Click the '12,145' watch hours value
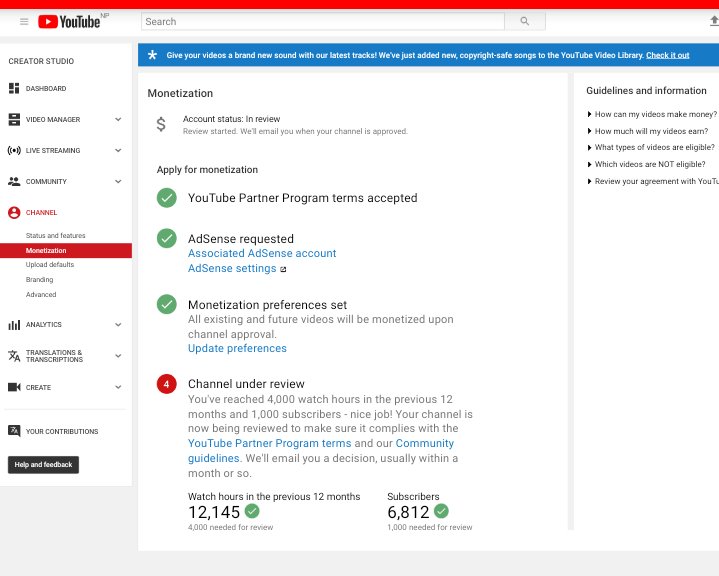This screenshot has width=719, height=576. pyautogui.click(x=214, y=512)
